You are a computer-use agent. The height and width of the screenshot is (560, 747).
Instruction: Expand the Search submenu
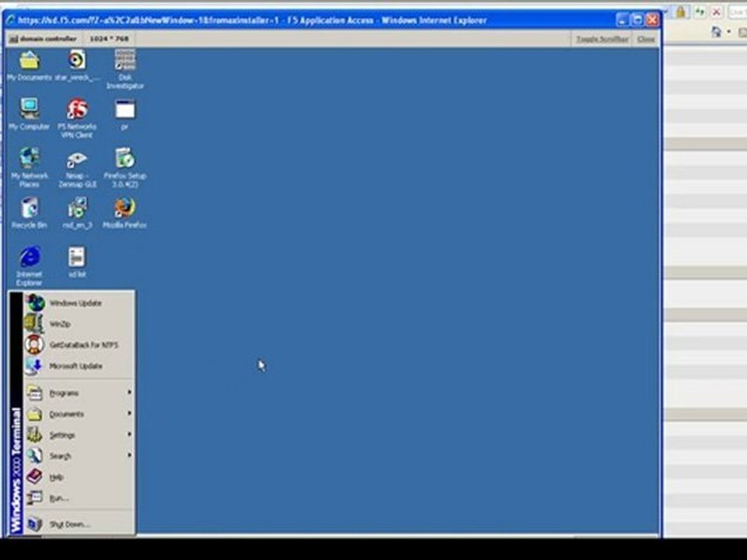pos(79,456)
